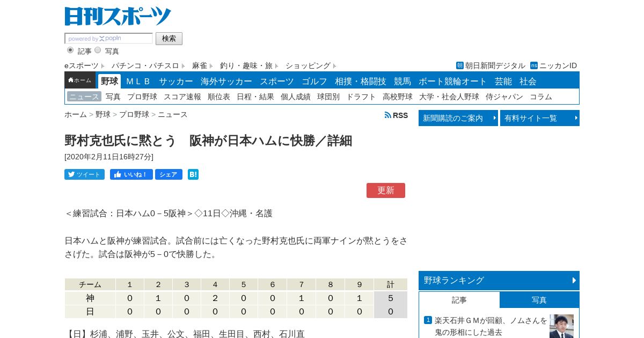Click the Facebook いいね！ button

tap(131, 174)
